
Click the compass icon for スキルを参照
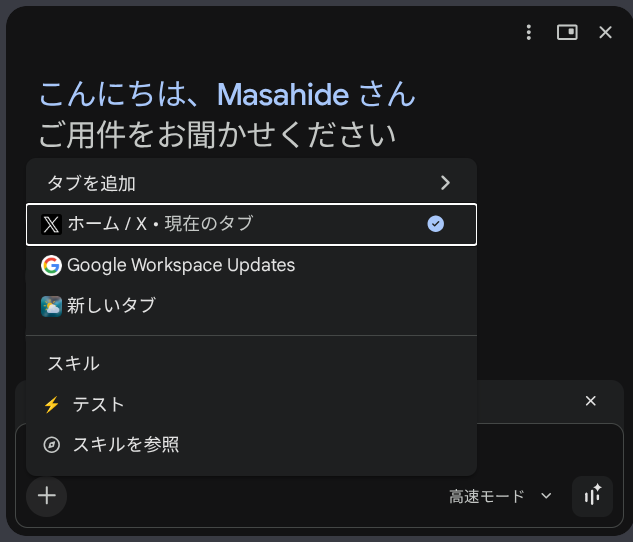coord(51,445)
